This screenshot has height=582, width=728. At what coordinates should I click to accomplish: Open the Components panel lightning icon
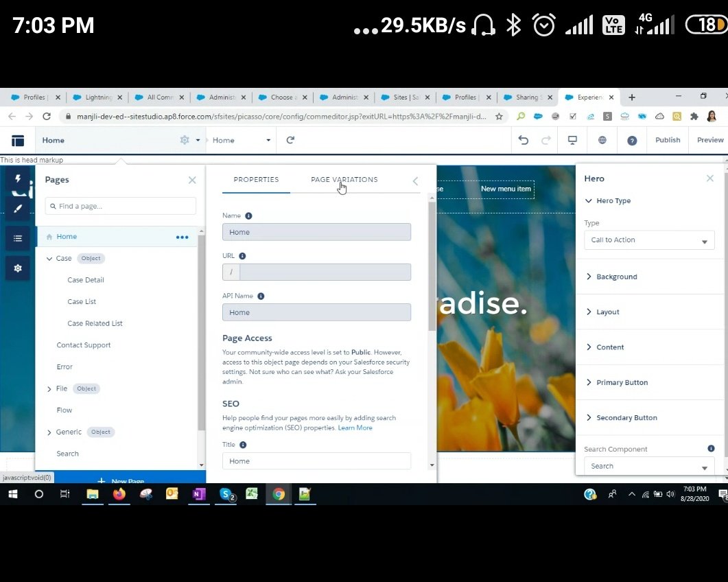[x=17, y=178]
